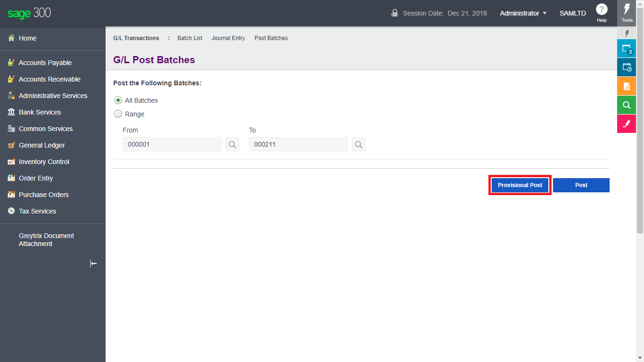Open the Batch List tab
The height and width of the screenshot is (362, 644).
click(190, 38)
